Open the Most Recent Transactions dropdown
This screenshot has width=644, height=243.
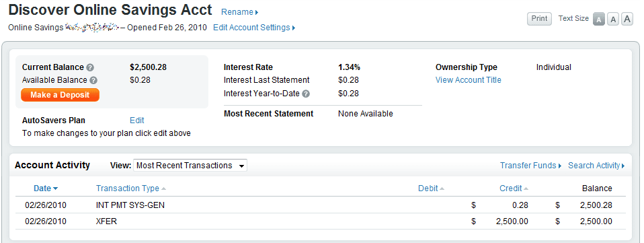tap(190, 166)
